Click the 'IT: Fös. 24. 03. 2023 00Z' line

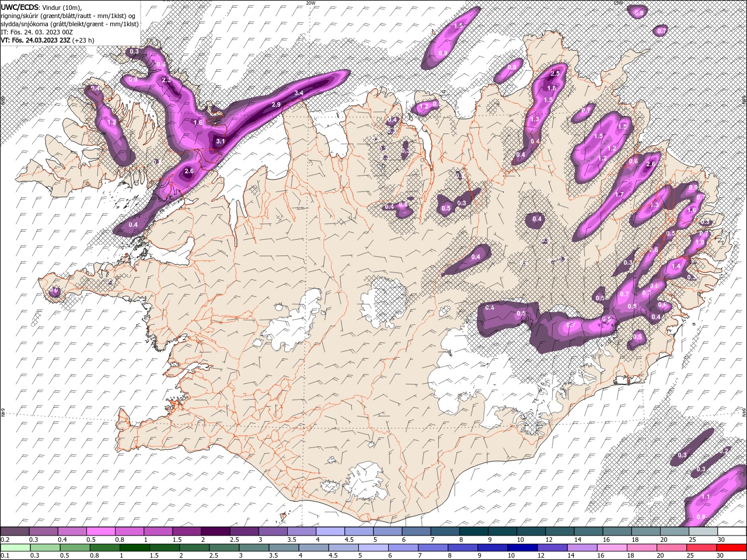[36, 32]
